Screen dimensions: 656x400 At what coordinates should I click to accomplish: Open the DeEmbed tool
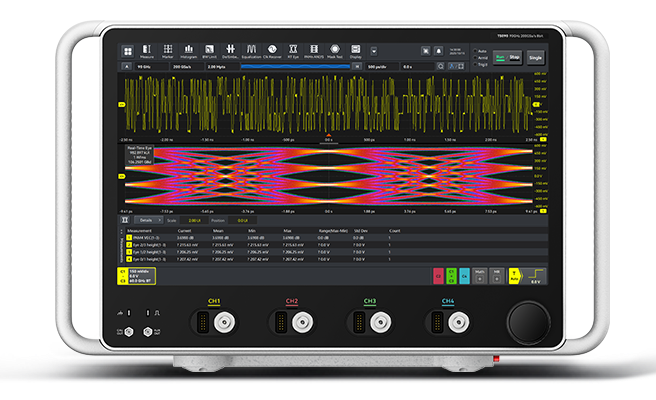(x=230, y=51)
